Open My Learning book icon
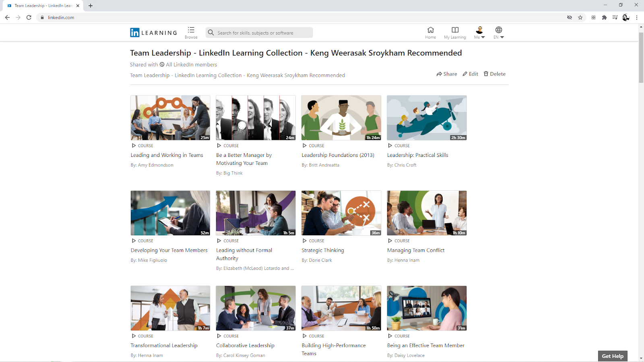 [x=455, y=30]
